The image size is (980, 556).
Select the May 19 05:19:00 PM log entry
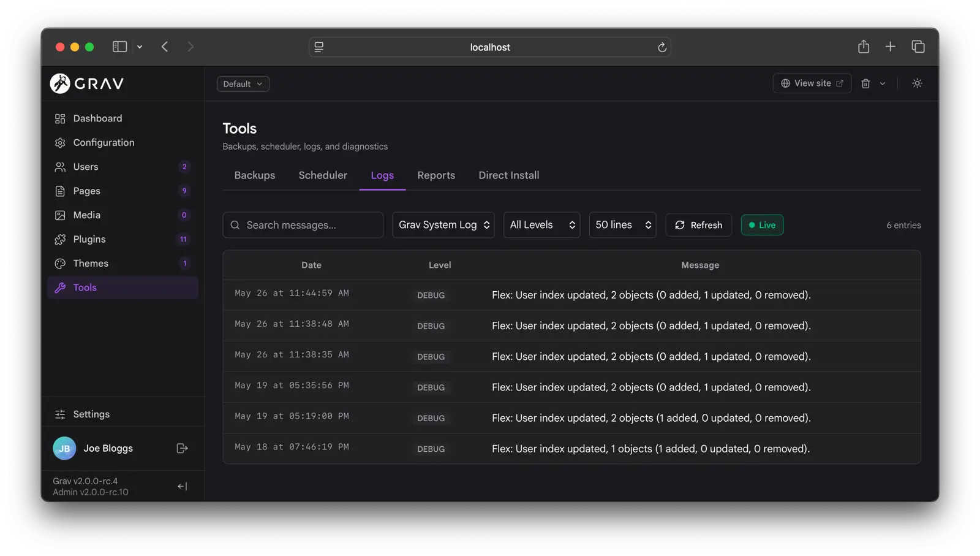[571, 418]
